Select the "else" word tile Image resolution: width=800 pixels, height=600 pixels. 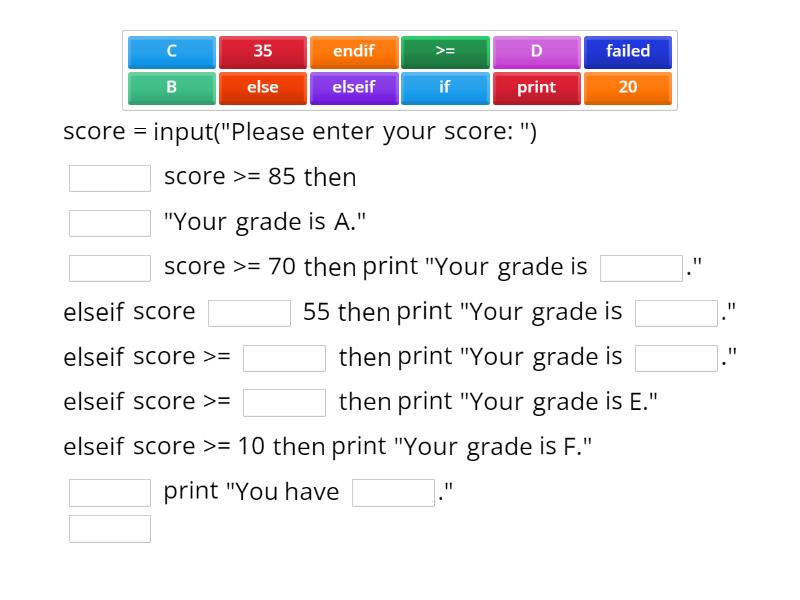pyautogui.click(x=262, y=88)
